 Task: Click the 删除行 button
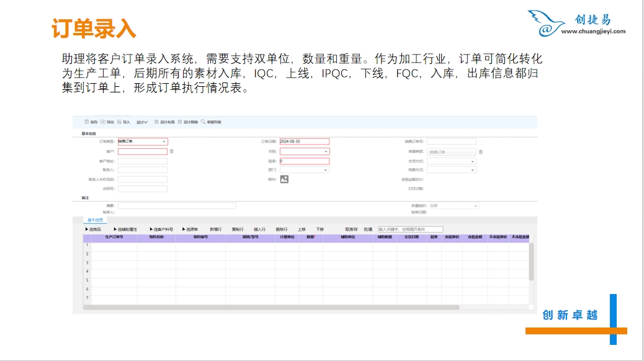(281, 230)
